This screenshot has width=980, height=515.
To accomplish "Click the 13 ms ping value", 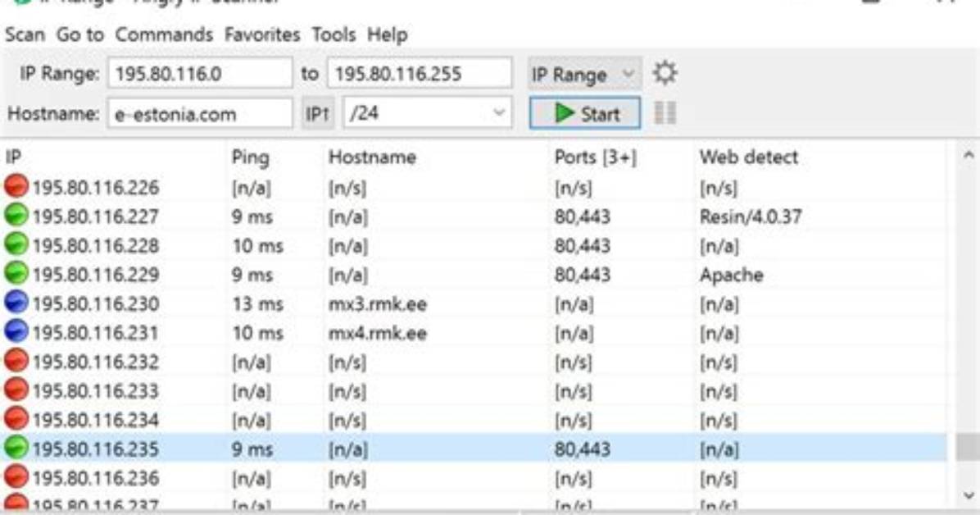I will click(x=257, y=304).
